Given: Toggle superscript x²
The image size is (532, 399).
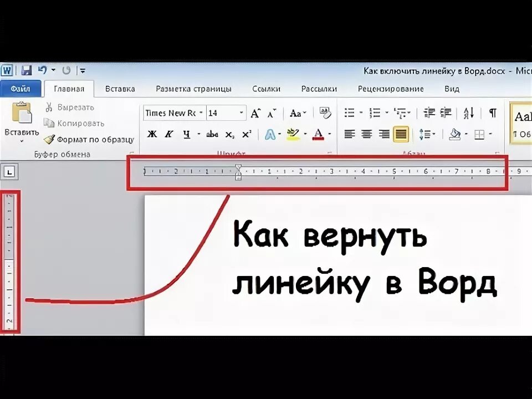Looking at the screenshot, I should coord(247,134).
